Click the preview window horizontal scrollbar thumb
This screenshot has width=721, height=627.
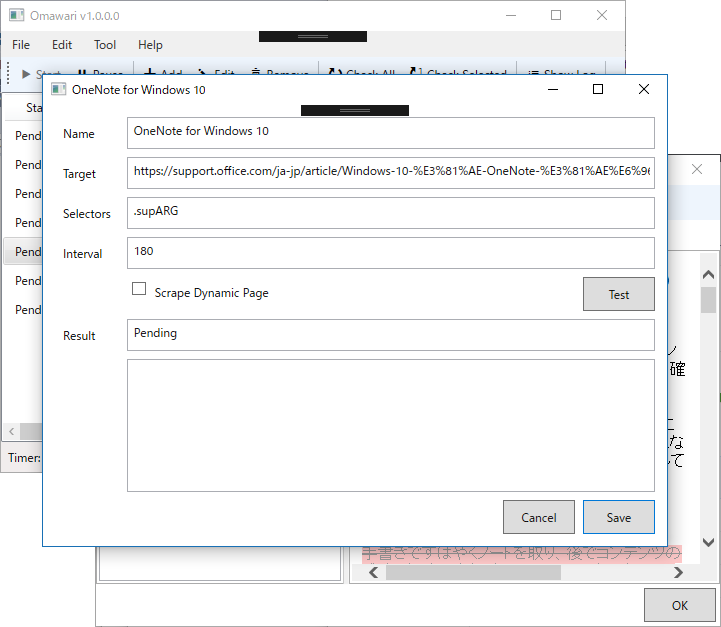pos(473,572)
